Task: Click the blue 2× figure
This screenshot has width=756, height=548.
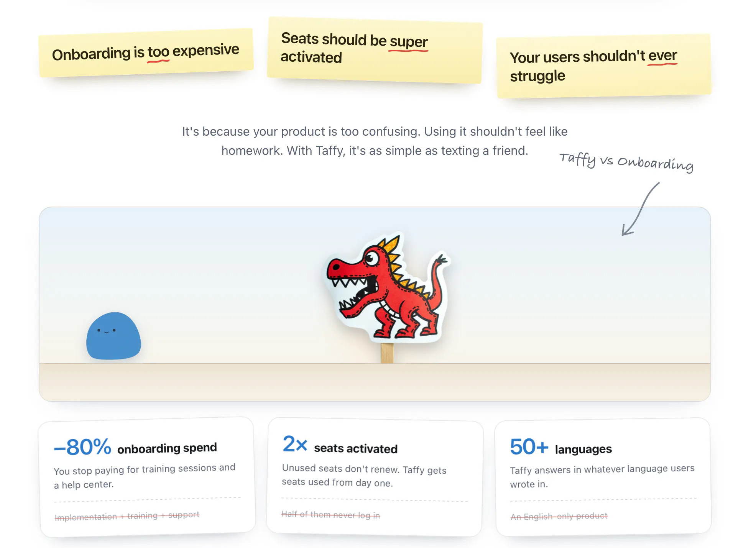Action: click(295, 444)
